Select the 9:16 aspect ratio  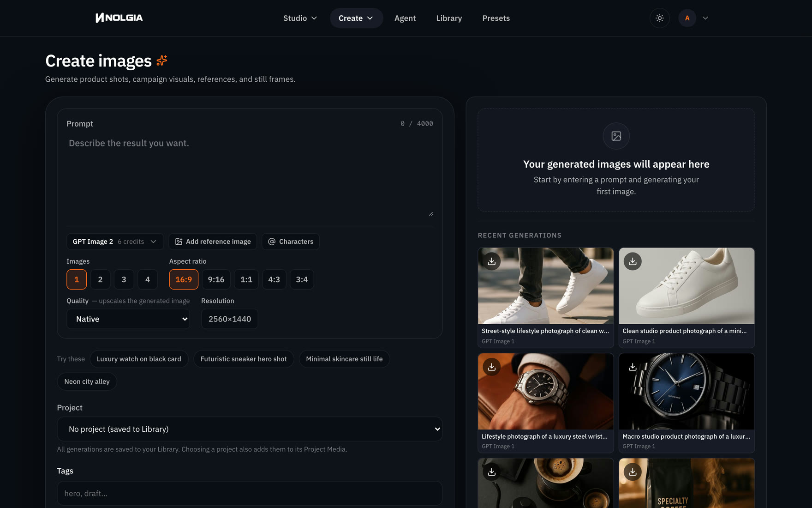[x=216, y=279]
